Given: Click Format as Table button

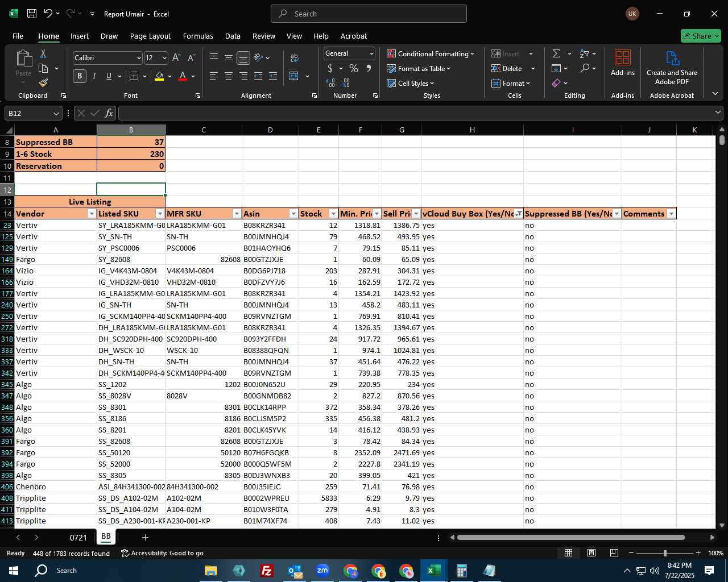Looking at the screenshot, I should (x=419, y=68).
